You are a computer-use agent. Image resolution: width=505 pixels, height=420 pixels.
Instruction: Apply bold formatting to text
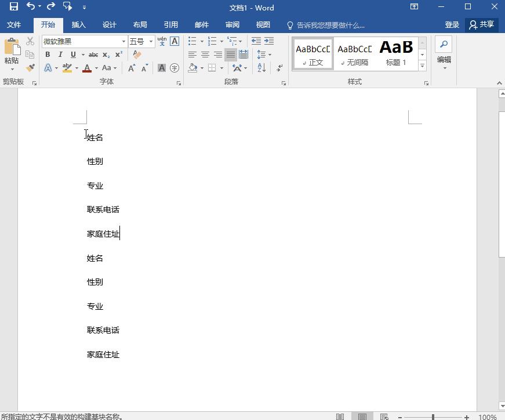(48, 54)
